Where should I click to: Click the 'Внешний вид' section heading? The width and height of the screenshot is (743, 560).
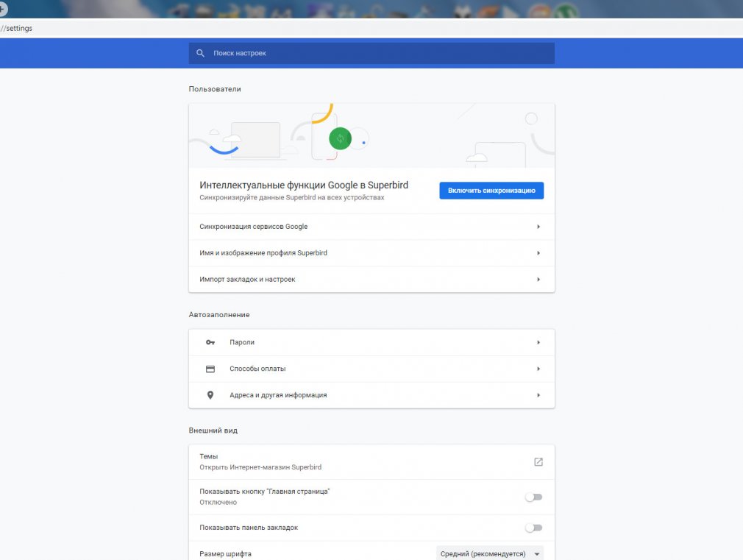point(213,430)
